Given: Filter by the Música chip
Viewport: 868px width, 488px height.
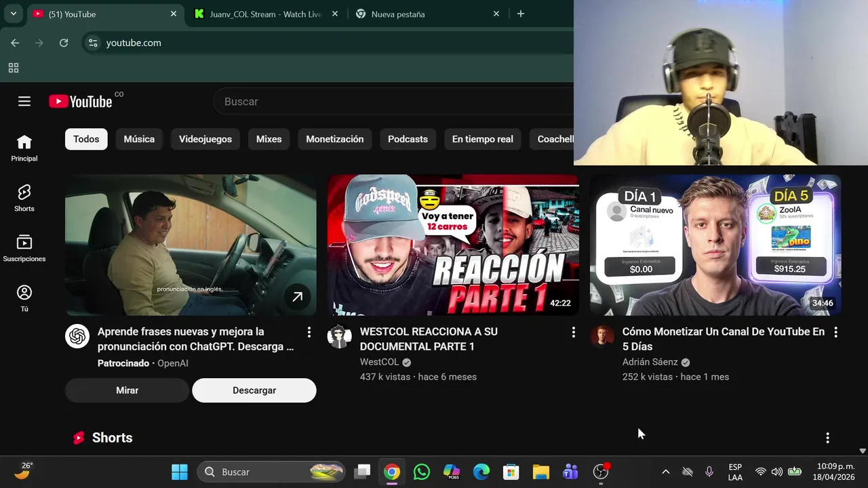Looking at the screenshot, I should pyautogui.click(x=139, y=139).
